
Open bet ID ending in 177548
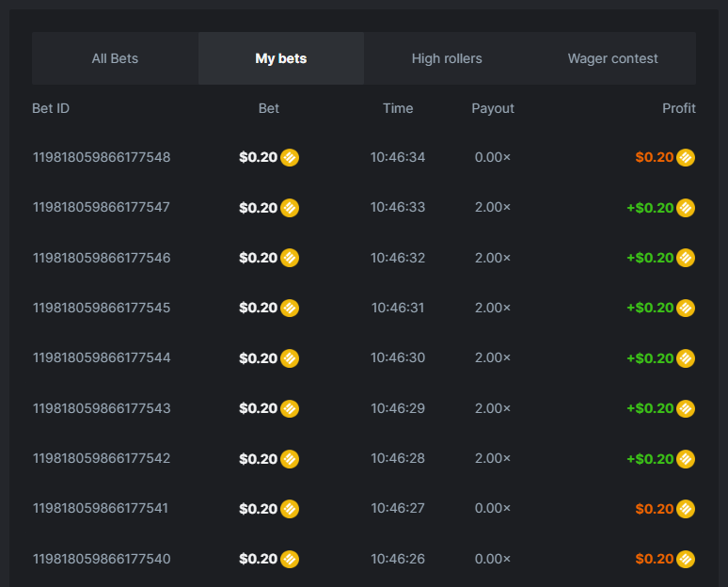[x=102, y=157]
